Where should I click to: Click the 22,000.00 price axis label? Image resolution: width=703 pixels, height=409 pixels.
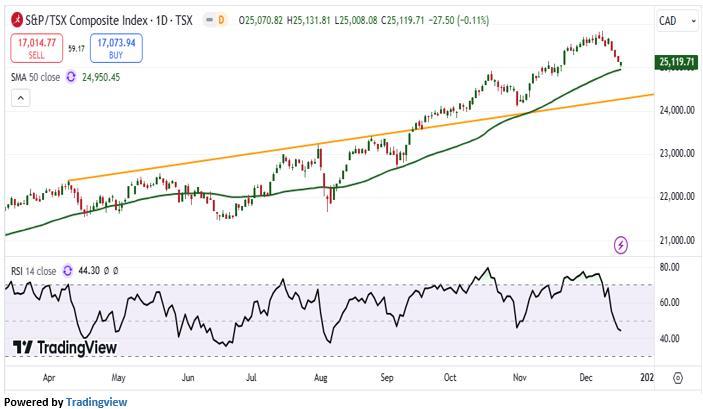[x=677, y=196]
